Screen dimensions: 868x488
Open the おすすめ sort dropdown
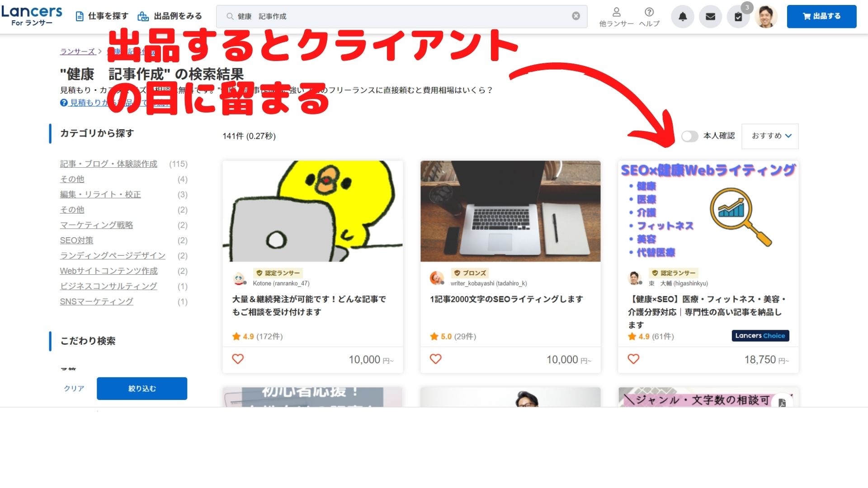770,136
